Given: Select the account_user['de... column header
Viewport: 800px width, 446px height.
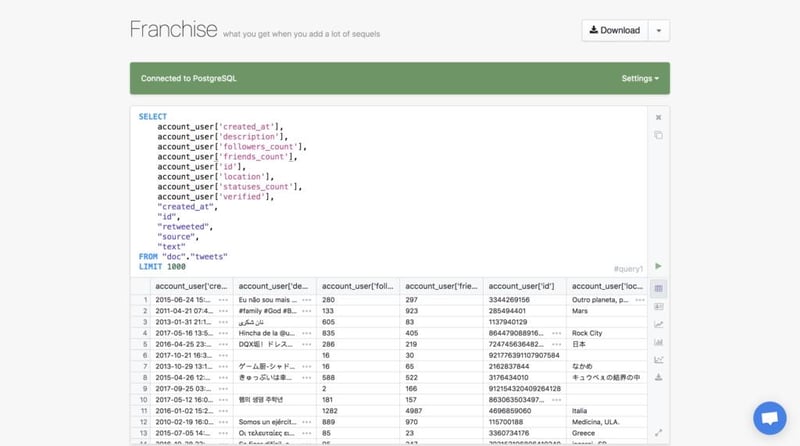Looking at the screenshot, I should click(x=274, y=286).
